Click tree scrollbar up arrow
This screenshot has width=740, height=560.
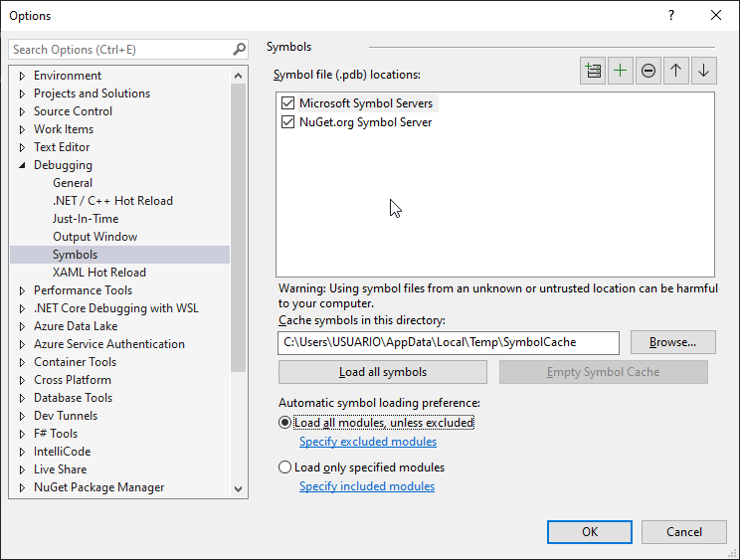239,76
